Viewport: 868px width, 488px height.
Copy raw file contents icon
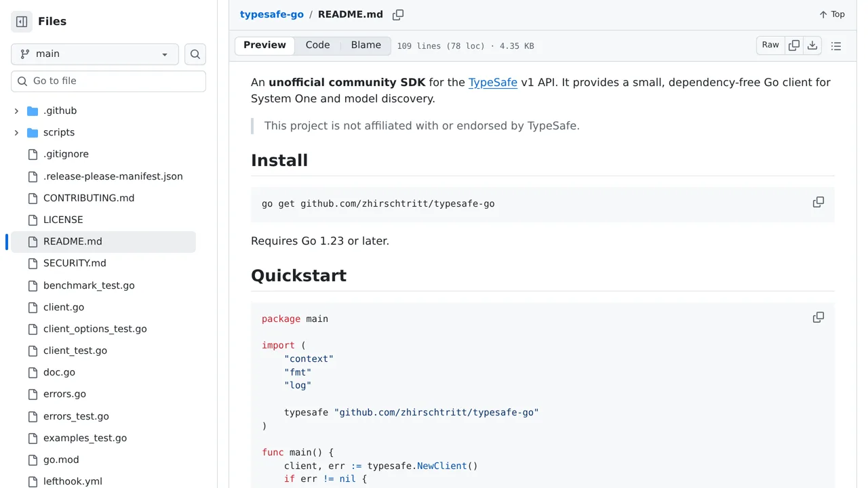tap(794, 45)
